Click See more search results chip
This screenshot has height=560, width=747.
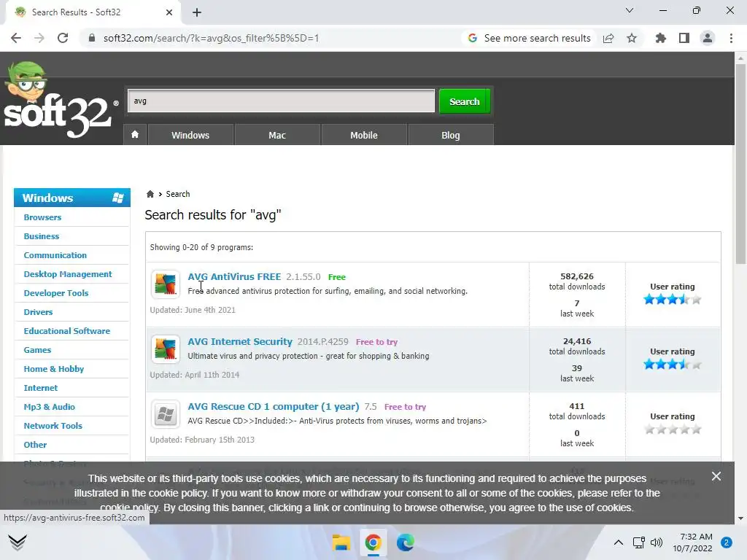530,38
